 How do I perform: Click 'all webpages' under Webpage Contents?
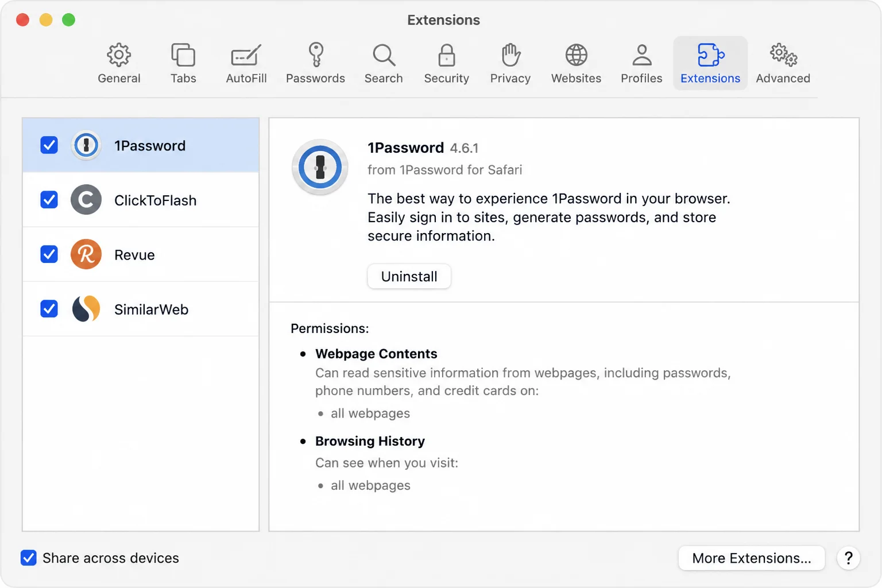pos(370,413)
